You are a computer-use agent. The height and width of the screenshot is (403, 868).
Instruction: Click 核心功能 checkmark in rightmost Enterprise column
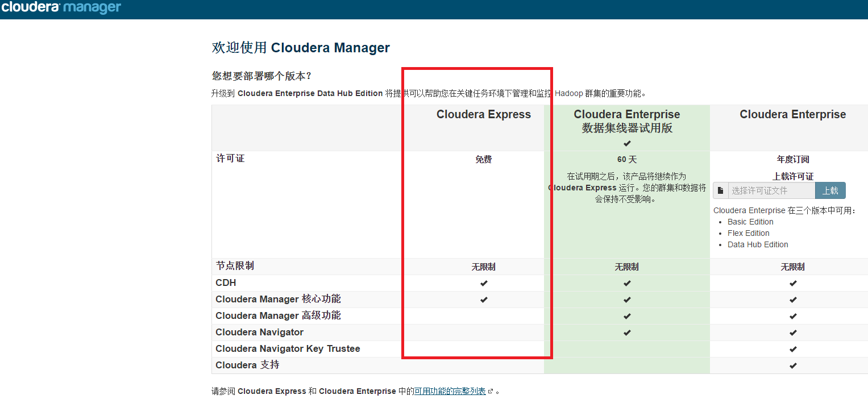point(793,300)
